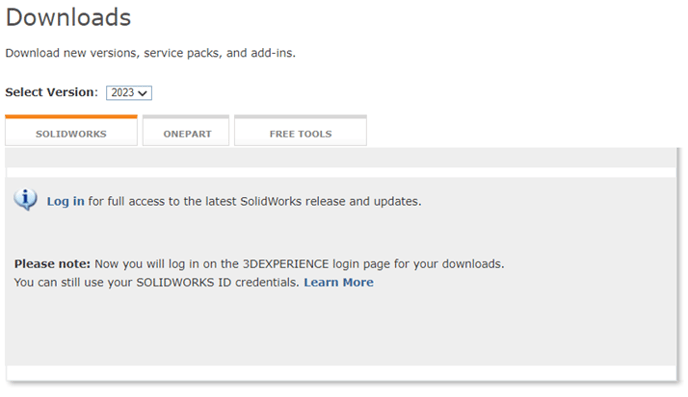Follow the Log in link
The width and height of the screenshot is (688, 397).
65,201
